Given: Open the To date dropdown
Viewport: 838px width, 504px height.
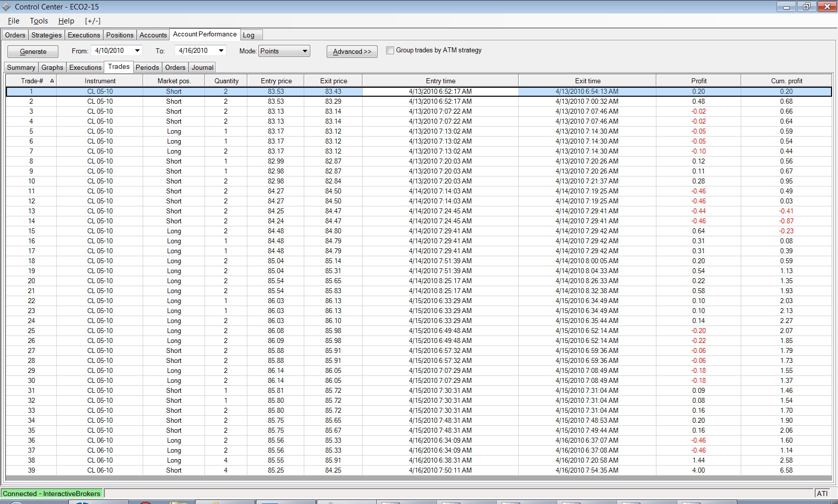Looking at the screenshot, I should pyautogui.click(x=221, y=51).
